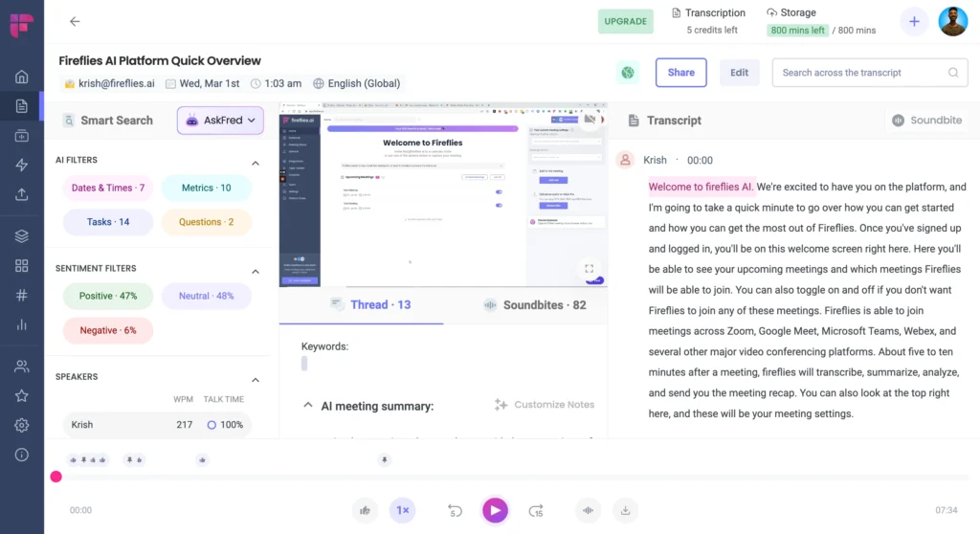The width and height of the screenshot is (980, 534).
Task: Toggle the Neutral sentiment filter
Action: click(207, 296)
